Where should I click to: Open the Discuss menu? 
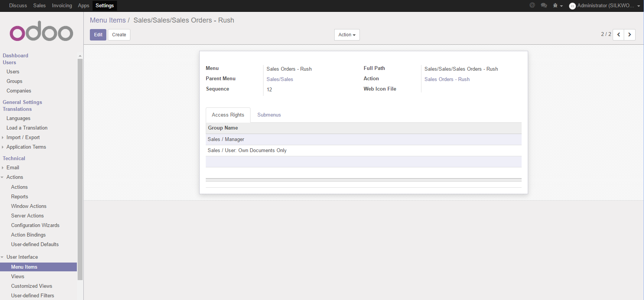click(x=18, y=6)
